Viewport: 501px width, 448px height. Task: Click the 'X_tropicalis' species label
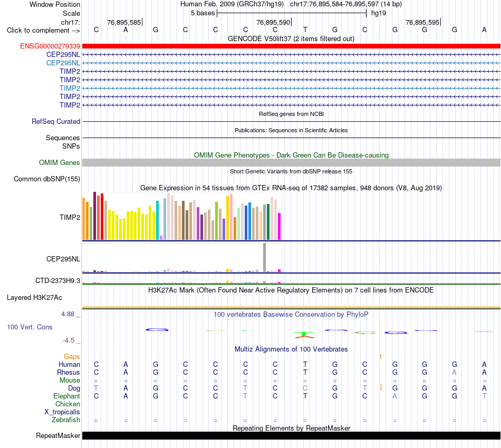tap(62, 412)
